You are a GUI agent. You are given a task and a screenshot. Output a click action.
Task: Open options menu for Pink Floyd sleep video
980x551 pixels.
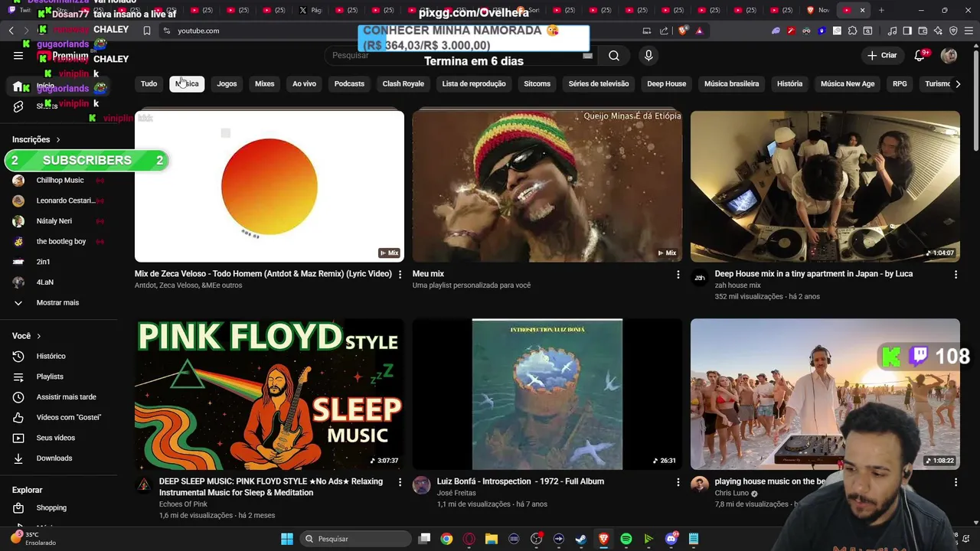[x=400, y=482]
